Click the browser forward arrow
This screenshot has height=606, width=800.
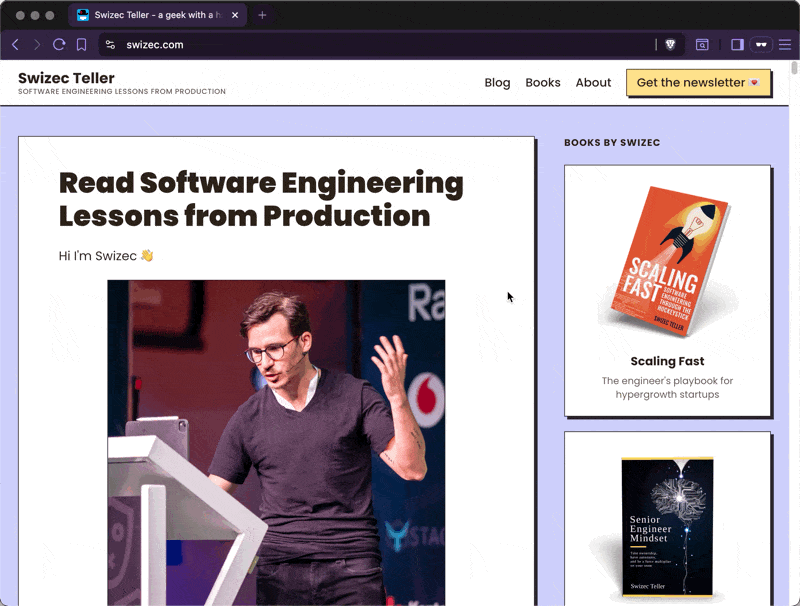point(37,45)
